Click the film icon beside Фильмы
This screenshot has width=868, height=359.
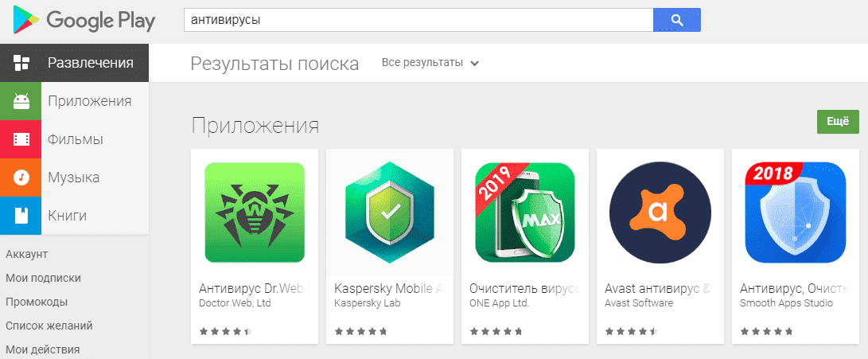point(21,139)
